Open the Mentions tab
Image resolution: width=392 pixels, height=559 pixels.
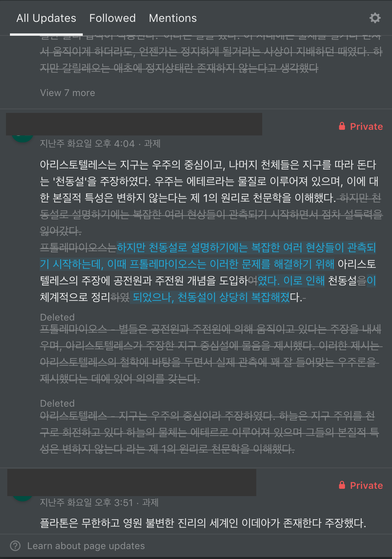(x=173, y=18)
